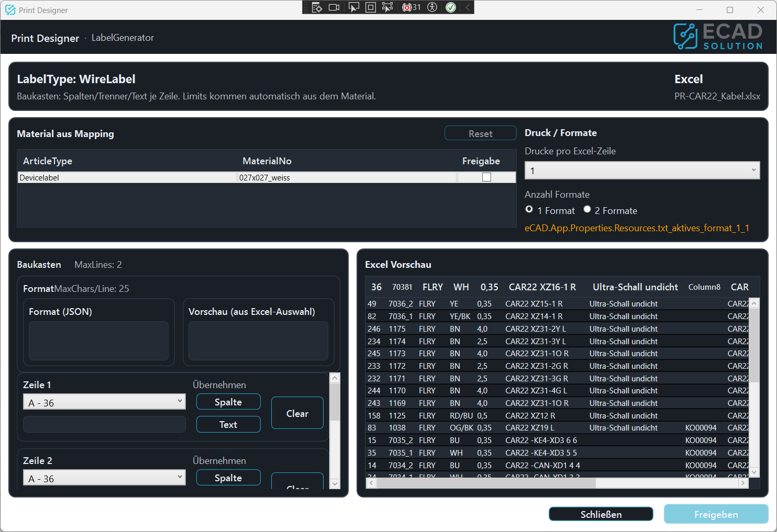Select Excel row 244 CAR22 XZ31-4G L
Image resolution: width=777 pixels, height=532 pixels.
[x=557, y=390]
